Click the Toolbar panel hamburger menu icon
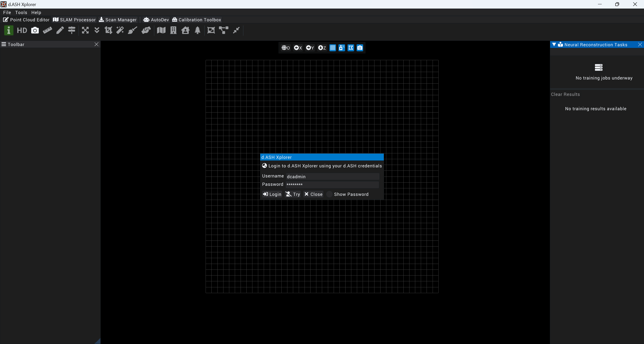 [4, 44]
